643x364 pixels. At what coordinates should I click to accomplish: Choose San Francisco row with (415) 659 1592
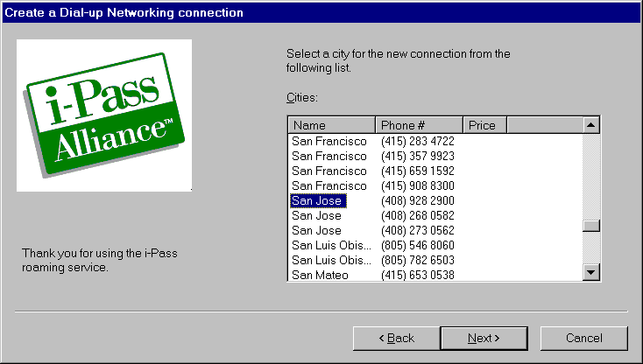click(329, 171)
